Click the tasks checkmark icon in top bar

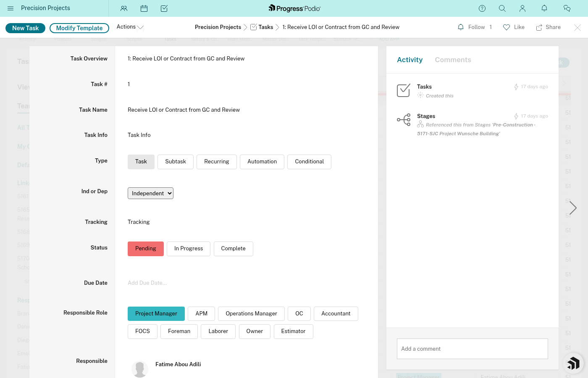164,8
